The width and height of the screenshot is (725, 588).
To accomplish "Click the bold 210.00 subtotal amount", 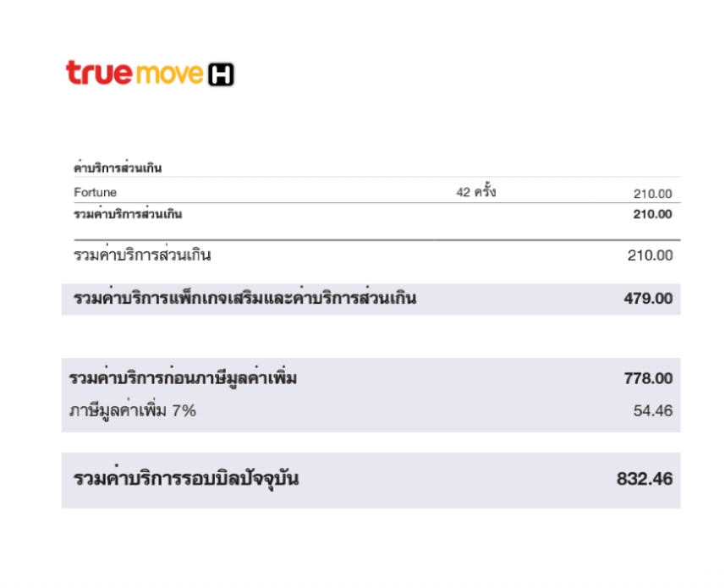I will pyautogui.click(x=652, y=214).
